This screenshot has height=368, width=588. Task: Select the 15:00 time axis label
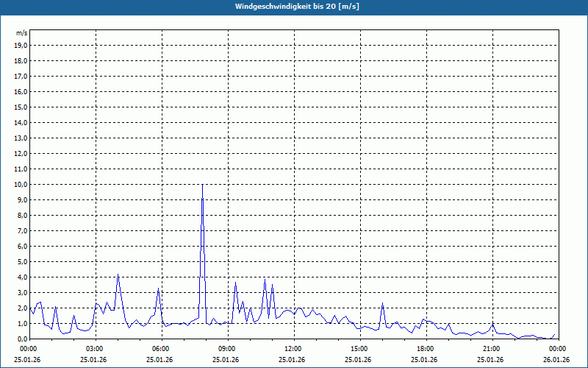(x=359, y=349)
